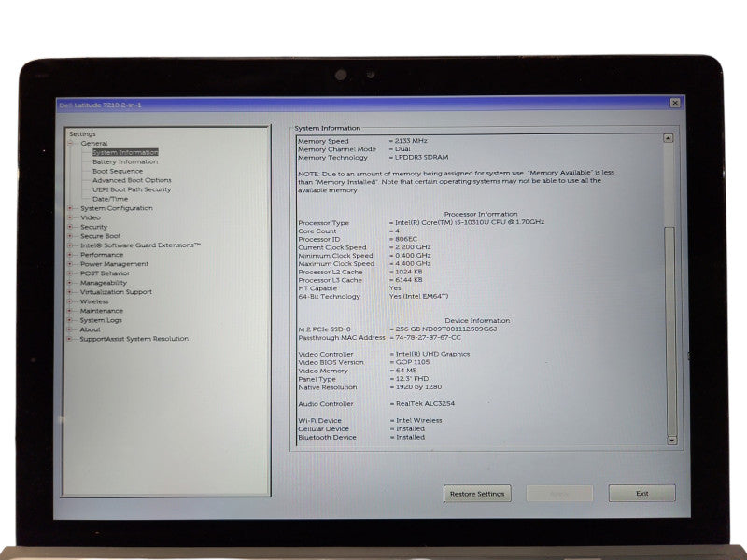Select System Information in the tree
This screenshot has width=747, height=560.
125,152
